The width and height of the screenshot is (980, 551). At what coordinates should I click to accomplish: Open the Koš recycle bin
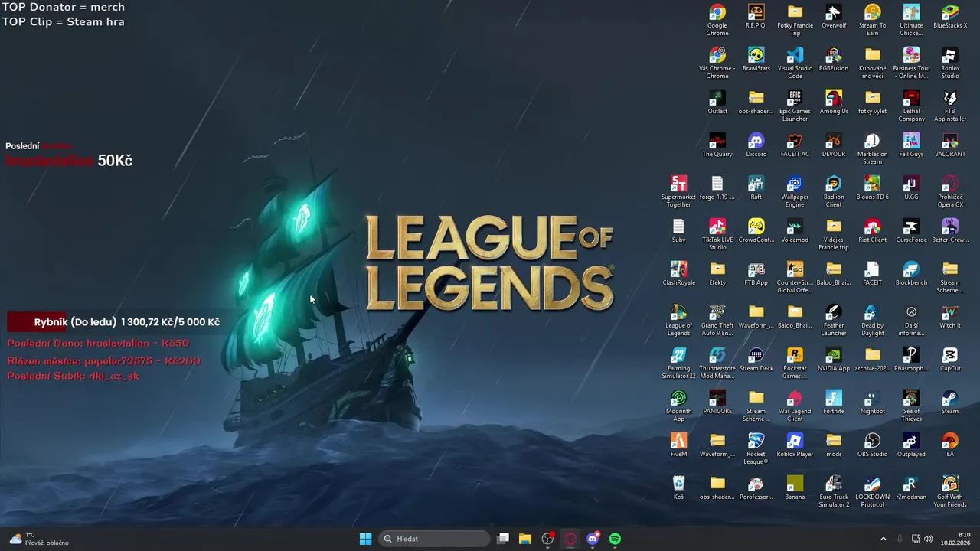(x=678, y=488)
